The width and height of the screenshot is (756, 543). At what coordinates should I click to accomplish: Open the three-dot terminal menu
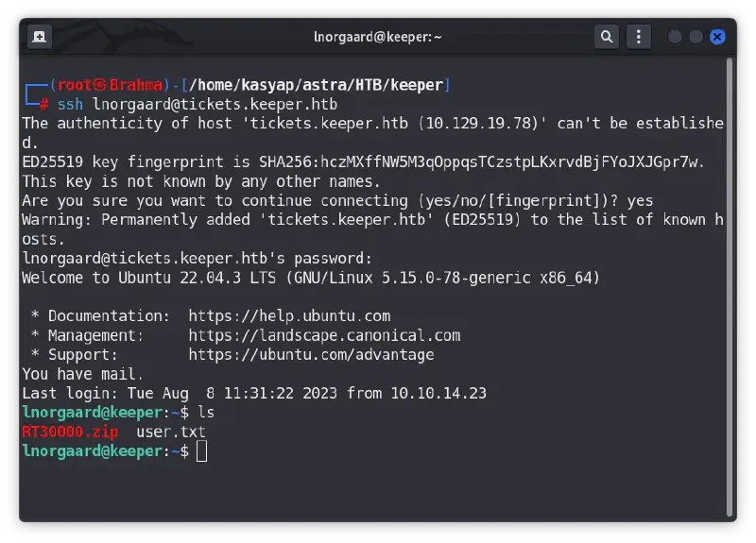pos(638,37)
